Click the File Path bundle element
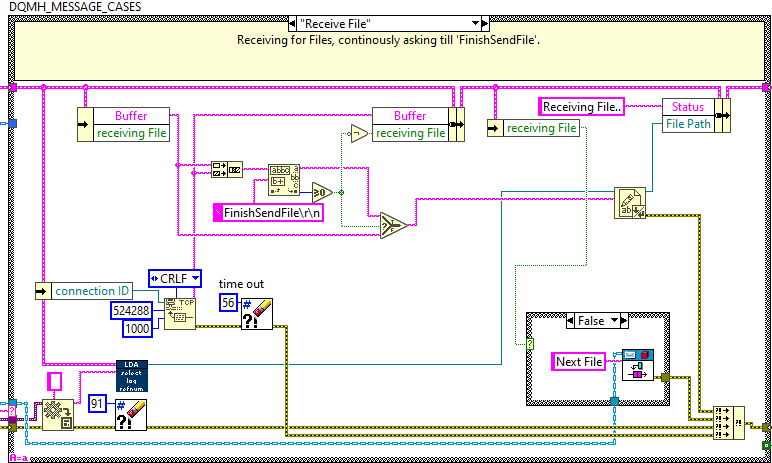 click(x=688, y=124)
